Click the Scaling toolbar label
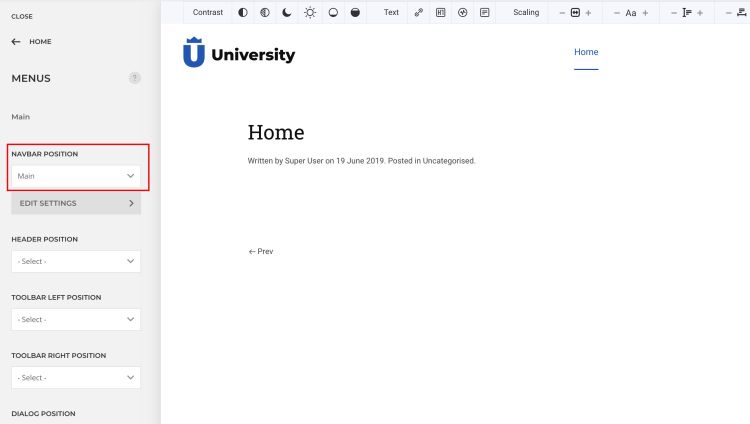This screenshot has height=424, width=750. [526, 12]
